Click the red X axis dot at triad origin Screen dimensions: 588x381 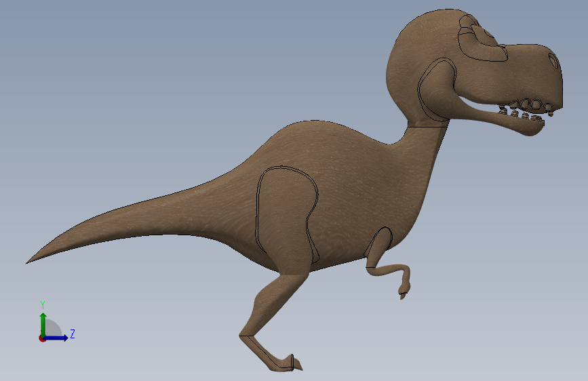point(42,338)
